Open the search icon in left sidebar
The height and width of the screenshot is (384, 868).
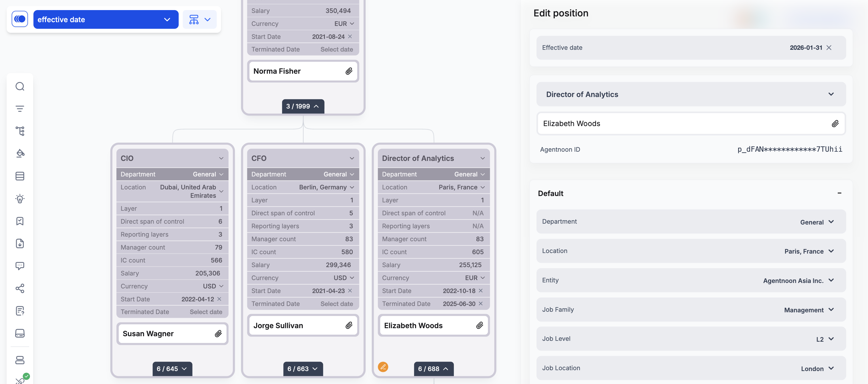pyautogui.click(x=20, y=86)
